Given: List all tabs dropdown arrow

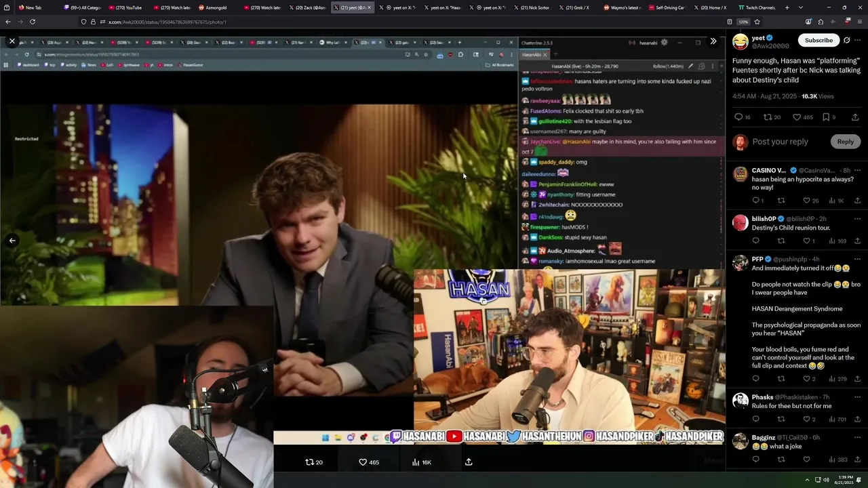Looking at the screenshot, I should [x=800, y=7].
